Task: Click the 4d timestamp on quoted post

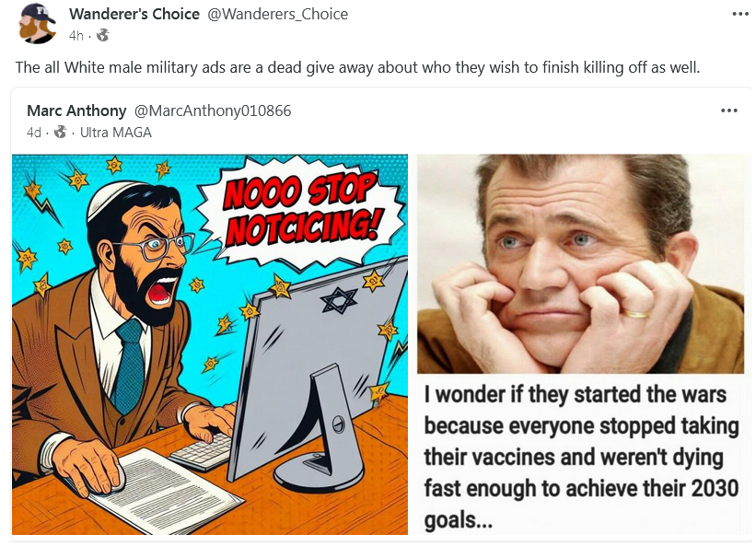Action: (x=34, y=132)
